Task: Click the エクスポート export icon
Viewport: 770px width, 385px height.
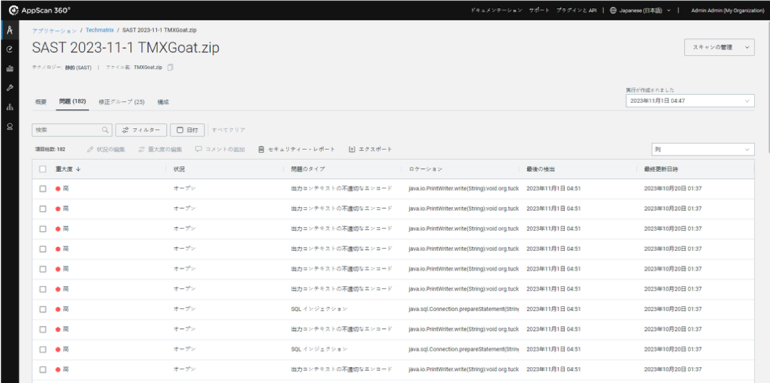Action: point(352,149)
